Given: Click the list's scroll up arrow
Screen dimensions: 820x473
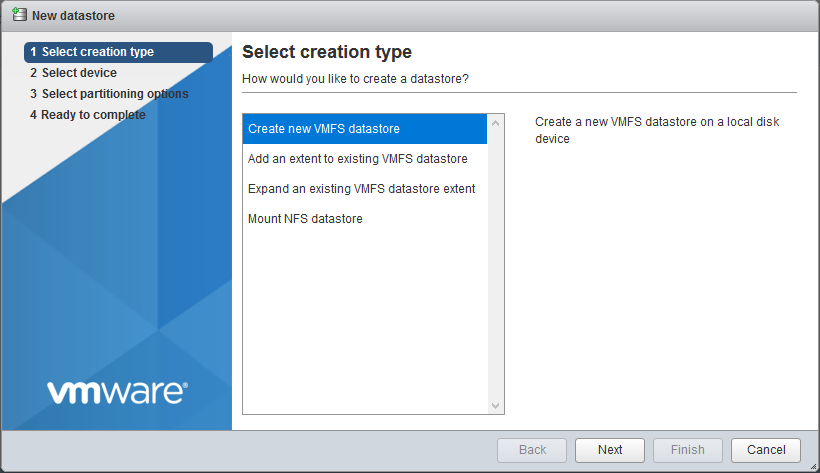Looking at the screenshot, I should coord(495,123).
